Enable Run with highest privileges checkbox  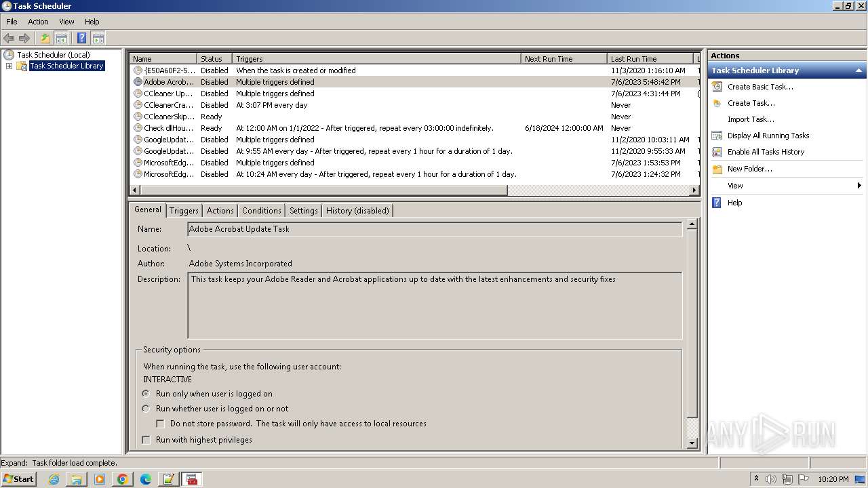tap(146, 440)
